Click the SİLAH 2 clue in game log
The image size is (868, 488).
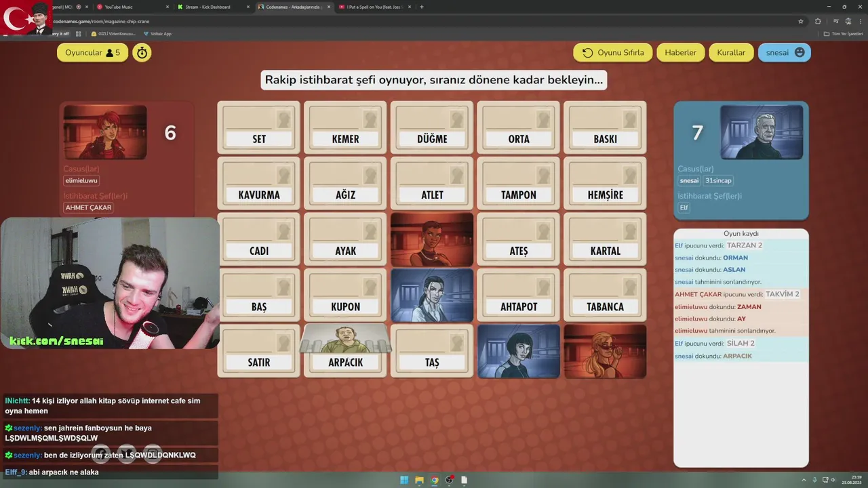(x=741, y=343)
